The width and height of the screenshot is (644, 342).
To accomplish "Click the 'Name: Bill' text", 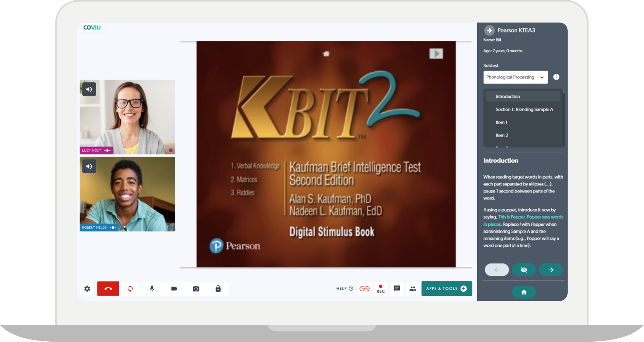I will click(492, 40).
